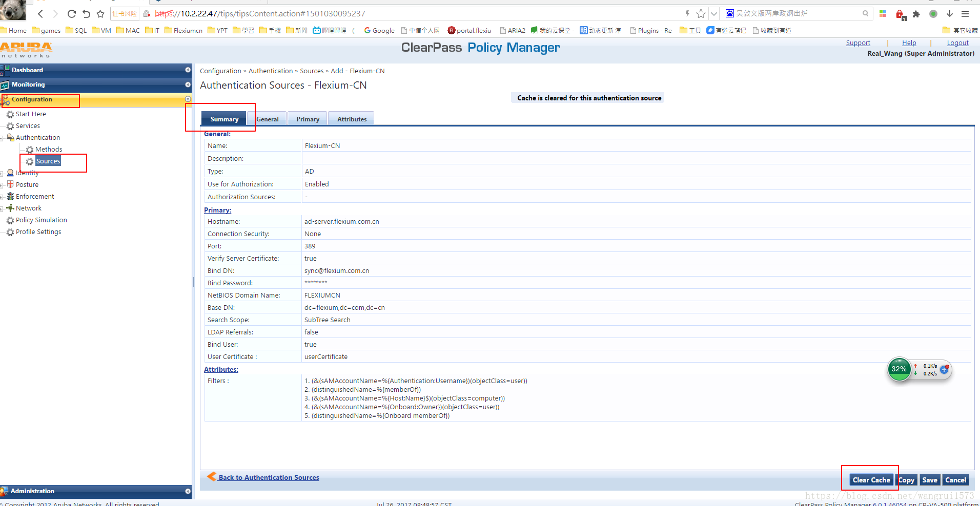Click the Dashboard panel icon
This screenshot has width=980, height=506.
coord(5,70)
